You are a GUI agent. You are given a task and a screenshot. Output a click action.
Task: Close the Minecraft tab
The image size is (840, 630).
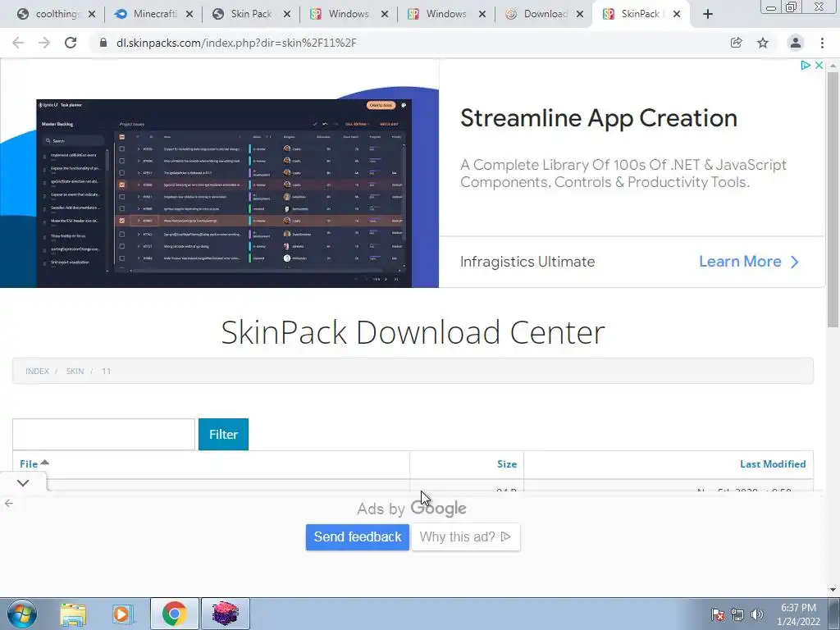click(x=189, y=15)
